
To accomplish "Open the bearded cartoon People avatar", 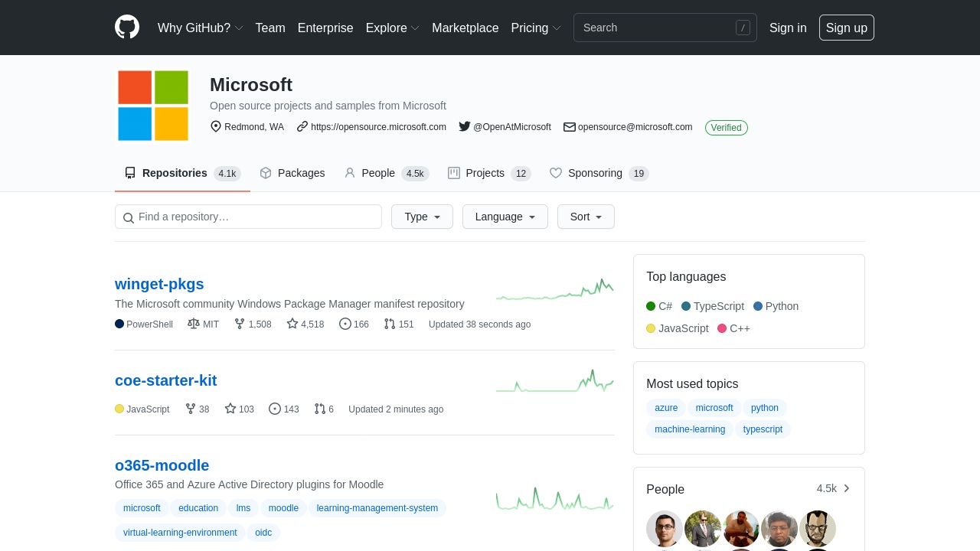I will (x=818, y=529).
